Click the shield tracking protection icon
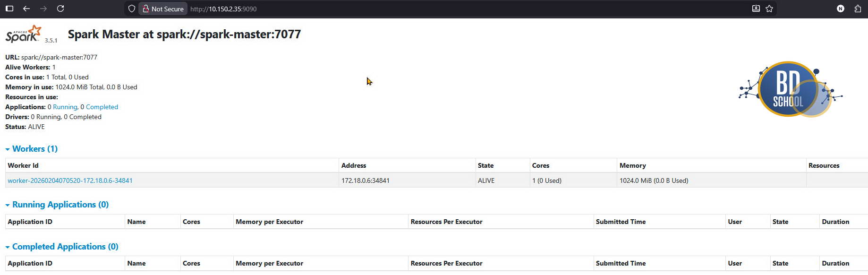 click(132, 9)
